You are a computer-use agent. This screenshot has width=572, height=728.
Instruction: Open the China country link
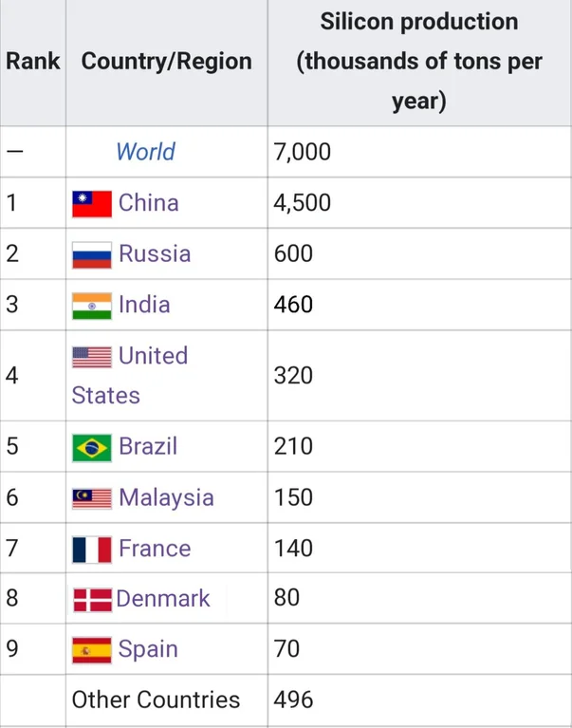coord(148,203)
